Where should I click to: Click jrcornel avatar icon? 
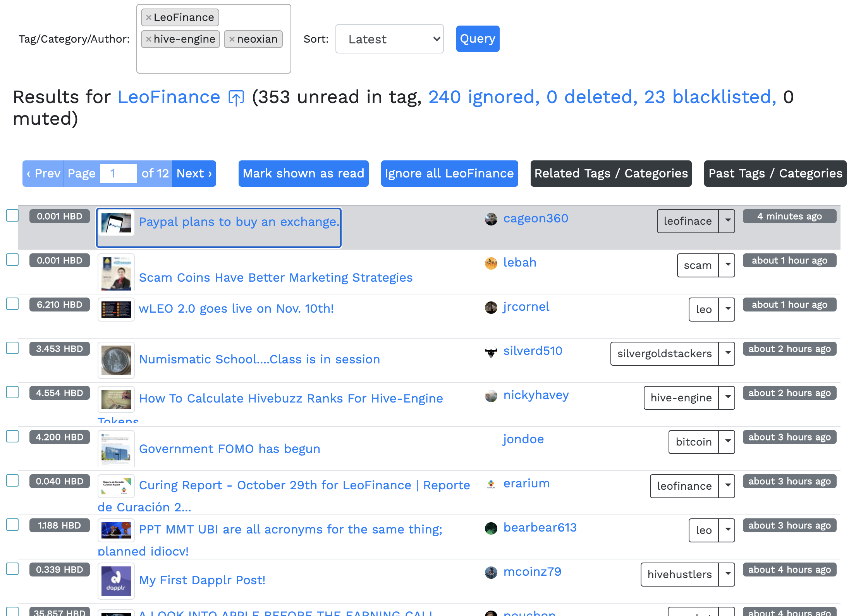pos(491,307)
